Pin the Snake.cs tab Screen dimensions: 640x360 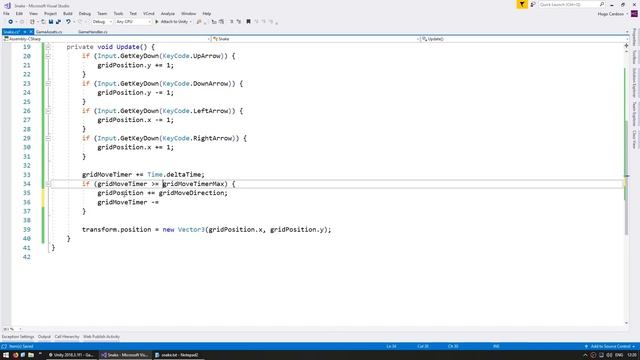24,32
